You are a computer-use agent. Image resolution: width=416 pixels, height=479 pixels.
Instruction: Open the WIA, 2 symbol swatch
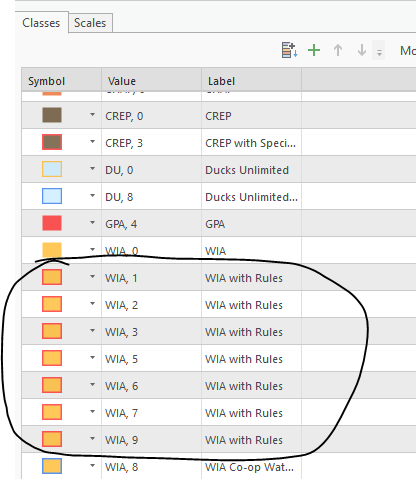click(x=52, y=304)
